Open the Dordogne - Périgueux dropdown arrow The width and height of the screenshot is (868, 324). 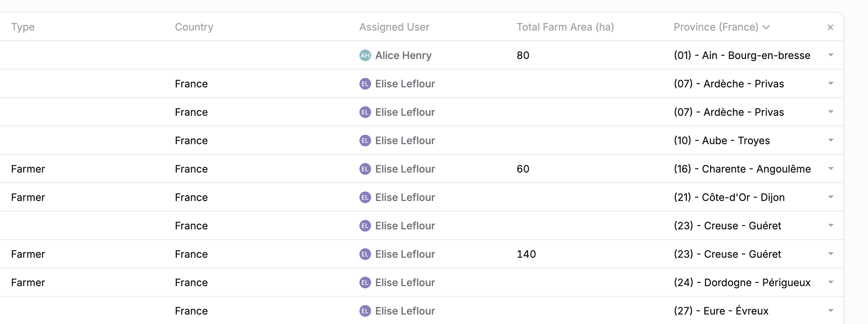coord(831,282)
